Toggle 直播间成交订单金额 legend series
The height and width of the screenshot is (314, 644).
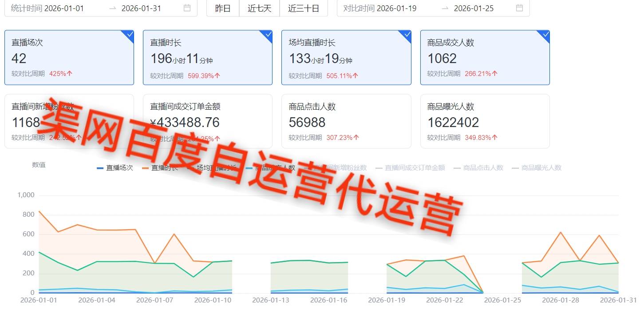[410, 168]
